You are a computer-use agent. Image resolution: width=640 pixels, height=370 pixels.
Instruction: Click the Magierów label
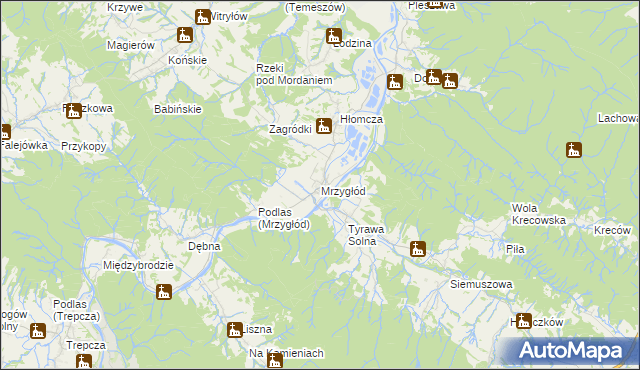pyautogui.click(x=131, y=45)
